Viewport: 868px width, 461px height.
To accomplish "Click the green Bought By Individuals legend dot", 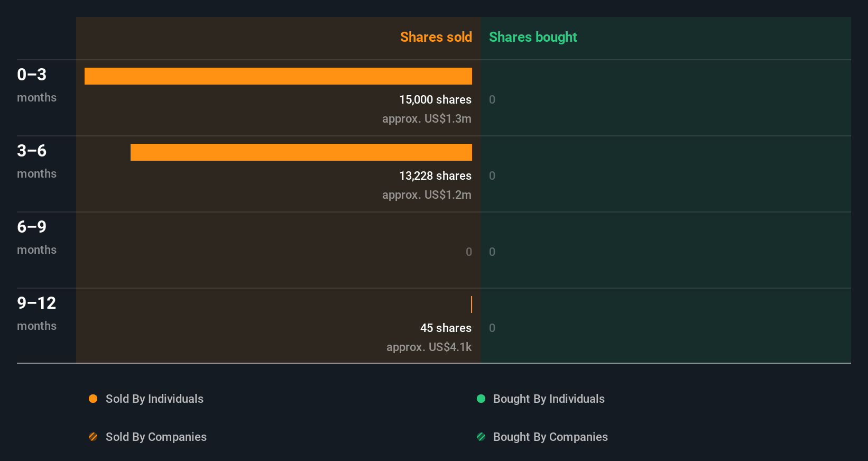I will point(481,399).
